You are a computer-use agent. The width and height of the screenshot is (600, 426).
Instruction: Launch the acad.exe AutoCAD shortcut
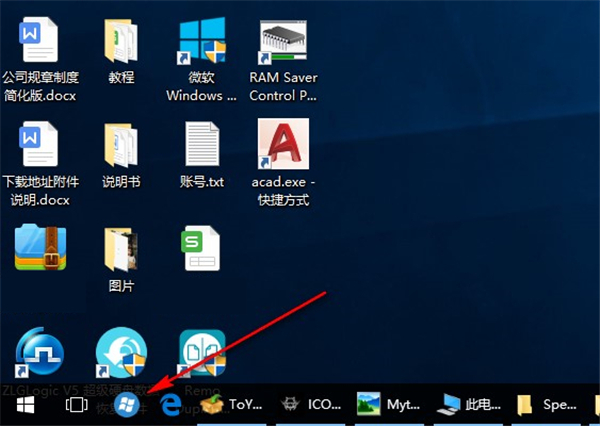[x=281, y=147]
